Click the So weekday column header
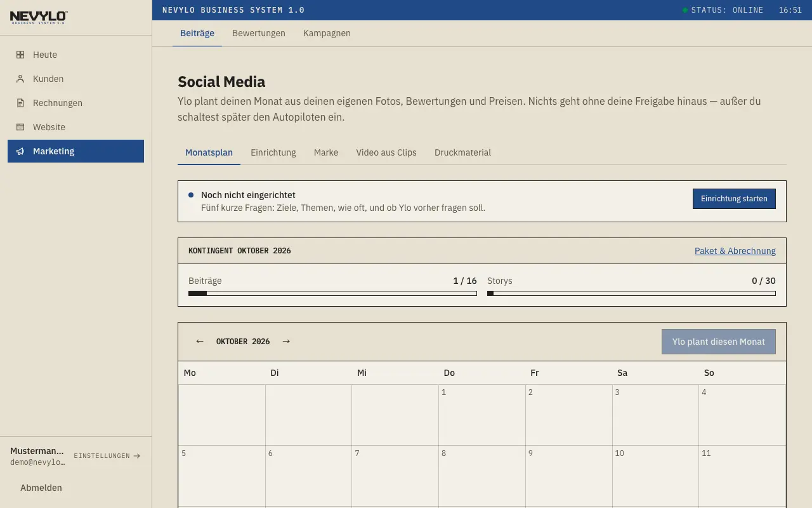The image size is (812, 508). pyautogui.click(x=709, y=373)
